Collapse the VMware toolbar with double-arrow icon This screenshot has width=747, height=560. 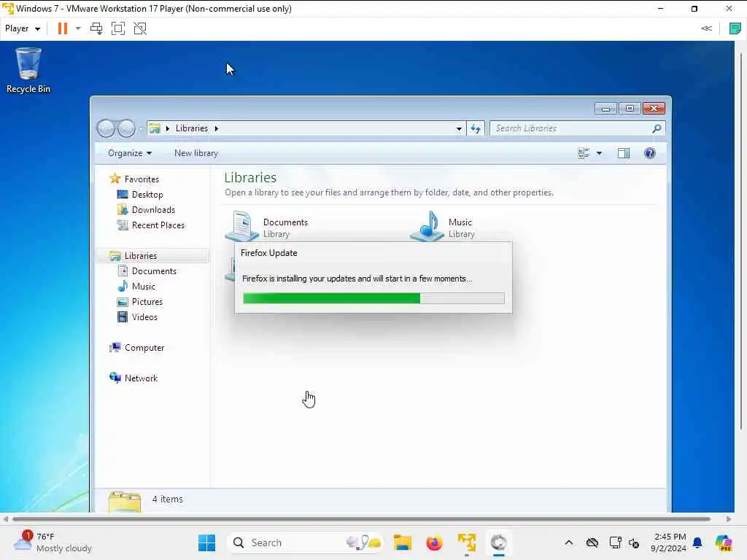[x=706, y=28]
